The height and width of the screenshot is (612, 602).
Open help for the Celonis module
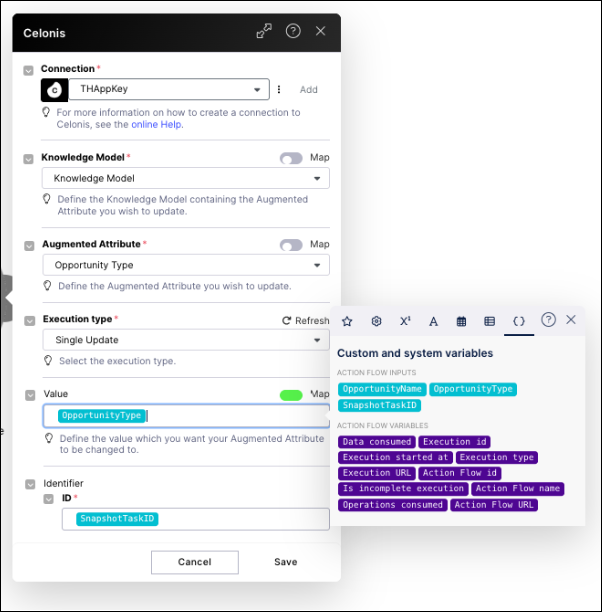click(x=293, y=31)
